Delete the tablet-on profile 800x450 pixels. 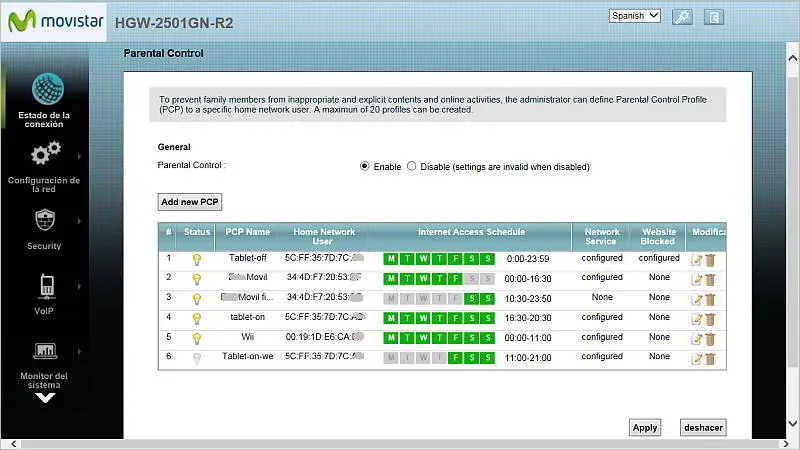click(710, 319)
